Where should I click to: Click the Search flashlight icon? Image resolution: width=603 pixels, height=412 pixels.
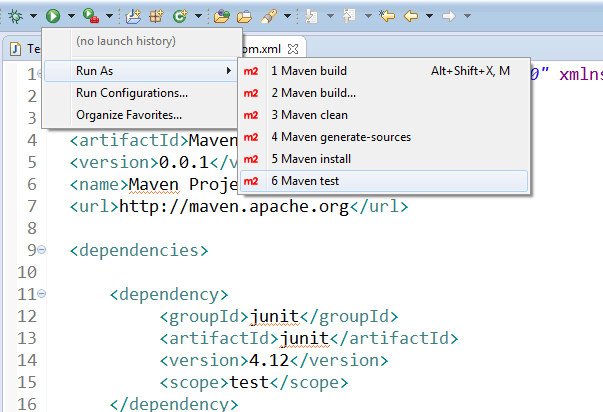click(x=268, y=16)
